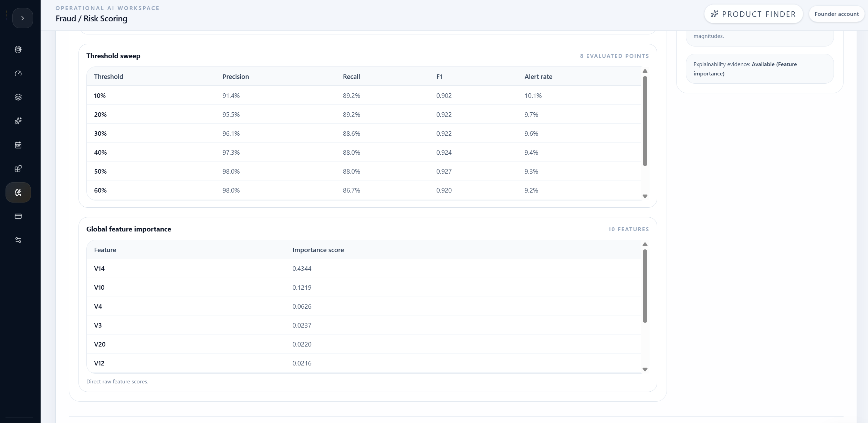The image size is (868, 423).
Task: Select the active brain-circuit icon in sidebar
Action: coord(18,192)
